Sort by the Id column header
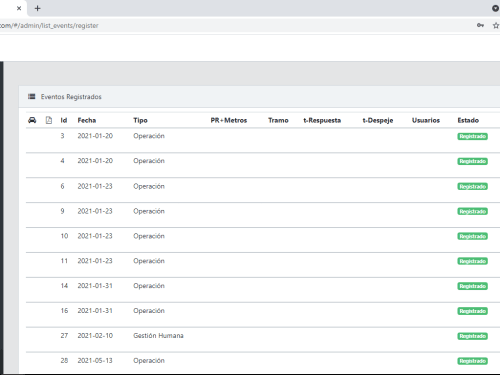The width and height of the screenshot is (500, 375). point(64,120)
